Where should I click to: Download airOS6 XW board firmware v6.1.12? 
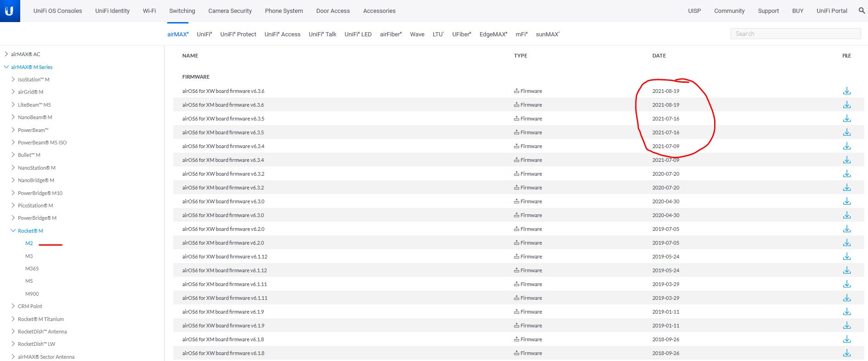[x=847, y=257]
